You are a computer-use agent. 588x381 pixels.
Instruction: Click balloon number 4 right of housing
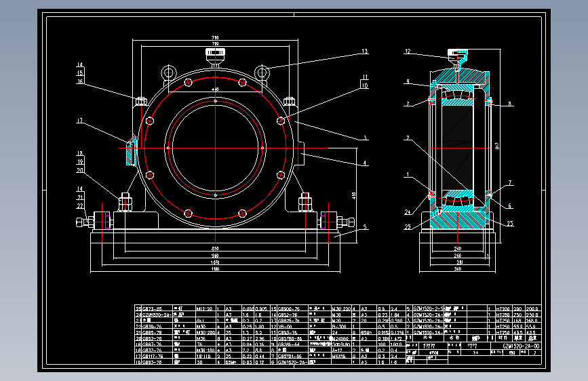point(365,163)
